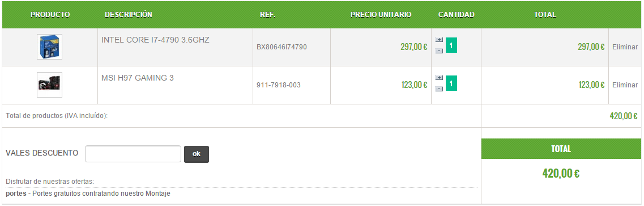Click the green quantity box for Intel CPU

pyautogui.click(x=451, y=45)
